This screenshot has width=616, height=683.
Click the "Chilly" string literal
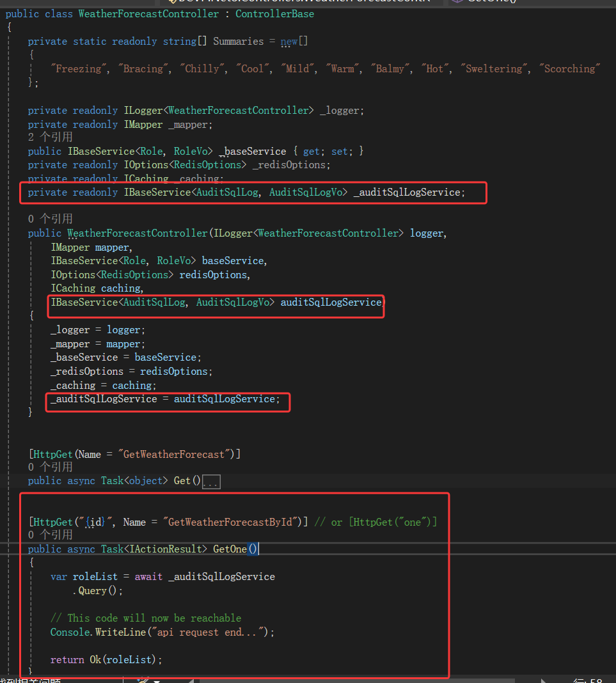(x=203, y=69)
